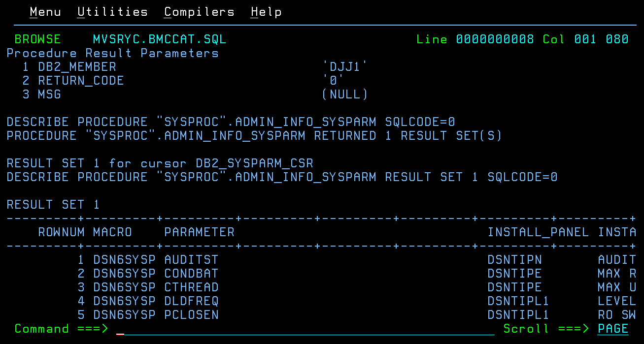The width and height of the screenshot is (644, 344).
Task: Open the Utilities menu
Action: click(112, 12)
